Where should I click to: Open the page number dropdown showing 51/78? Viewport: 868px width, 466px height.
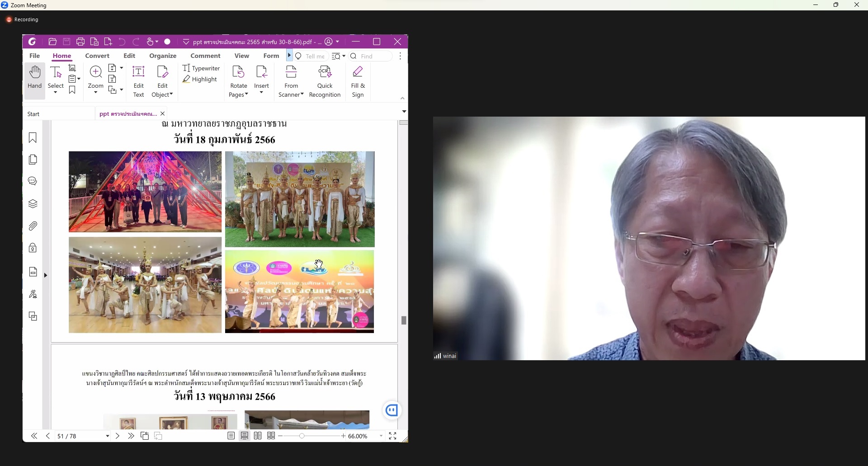[x=108, y=437]
